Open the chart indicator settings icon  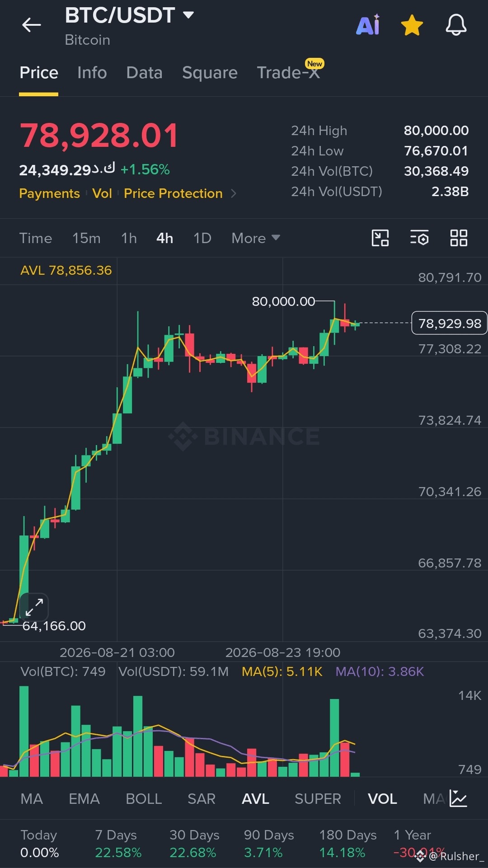(x=419, y=238)
